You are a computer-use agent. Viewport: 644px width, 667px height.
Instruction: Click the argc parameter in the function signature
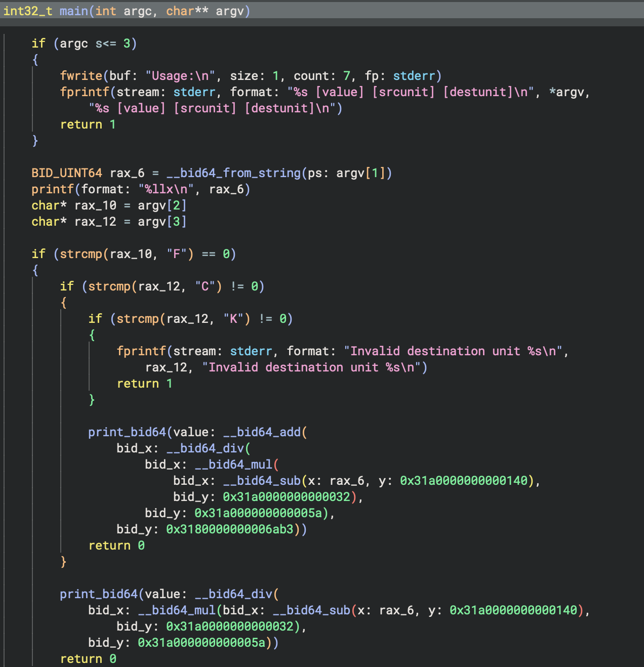pyautogui.click(x=137, y=11)
